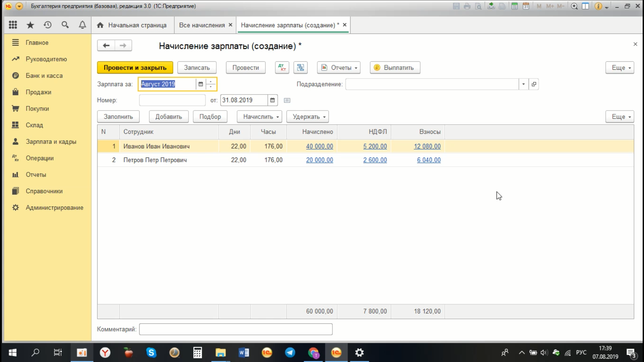Click the notifications bell icon
The height and width of the screenshot is (362, 644).
coord(82,25)
